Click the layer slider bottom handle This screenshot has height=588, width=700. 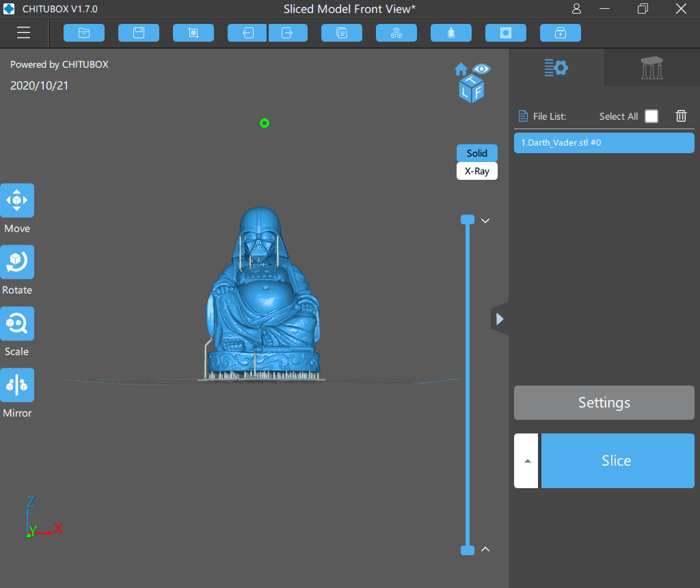[468, 550]
